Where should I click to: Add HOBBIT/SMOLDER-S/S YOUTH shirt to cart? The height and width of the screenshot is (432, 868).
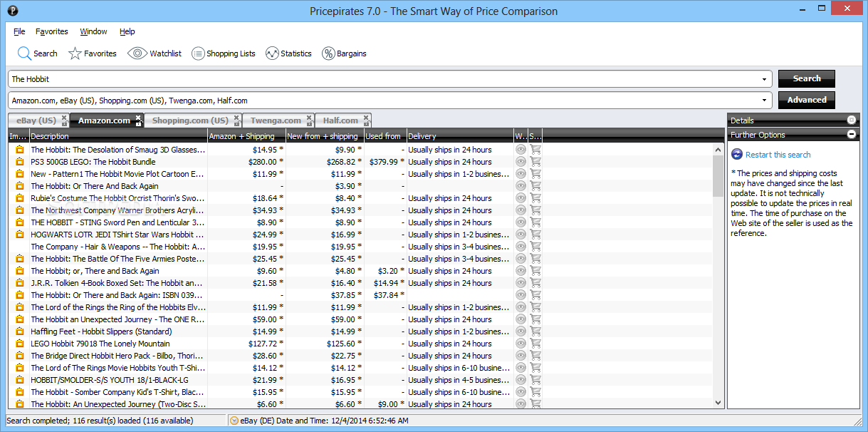pos(535,380)
